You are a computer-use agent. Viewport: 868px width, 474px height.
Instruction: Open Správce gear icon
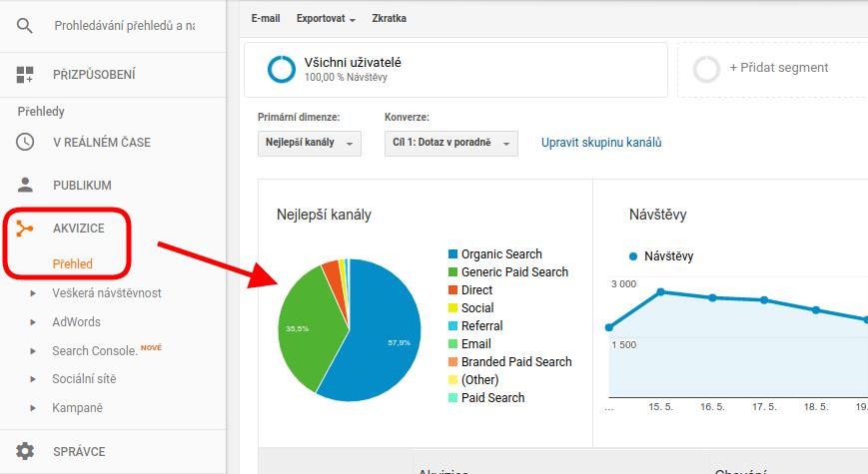click(25, 451)
